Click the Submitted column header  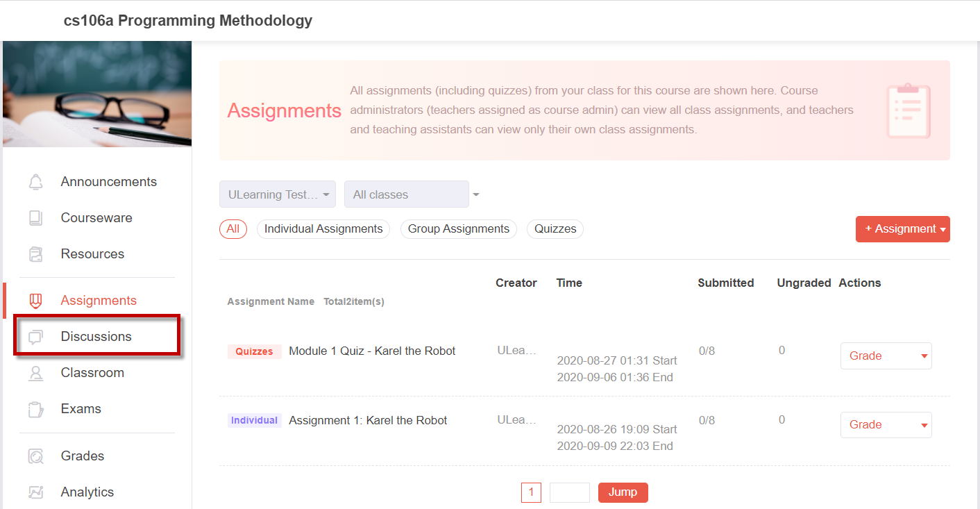tap(726, 283)
